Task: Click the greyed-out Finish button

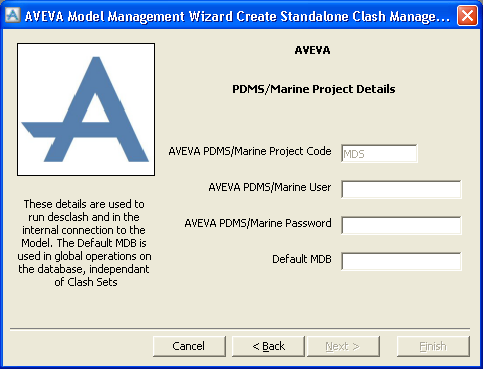Action: [x=433, y=346]
